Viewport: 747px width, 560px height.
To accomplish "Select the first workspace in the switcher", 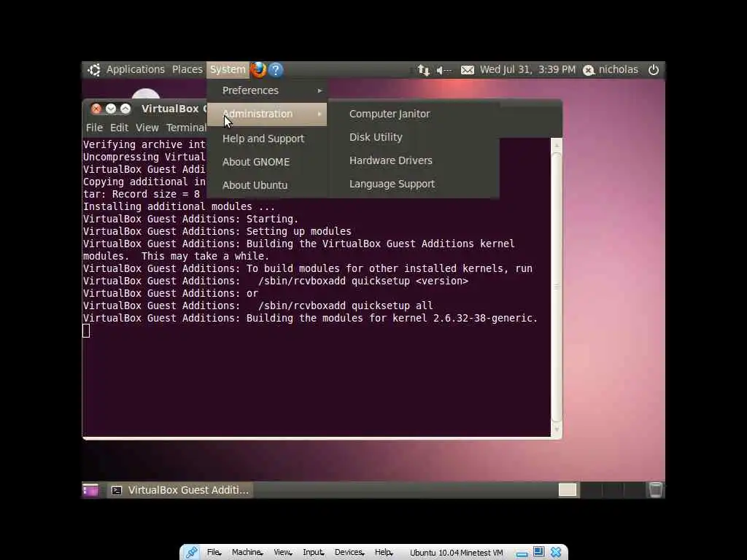I will [568, 490].
